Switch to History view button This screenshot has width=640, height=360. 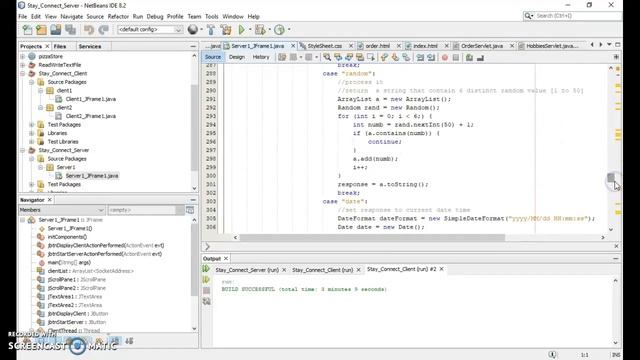point(261,57)
